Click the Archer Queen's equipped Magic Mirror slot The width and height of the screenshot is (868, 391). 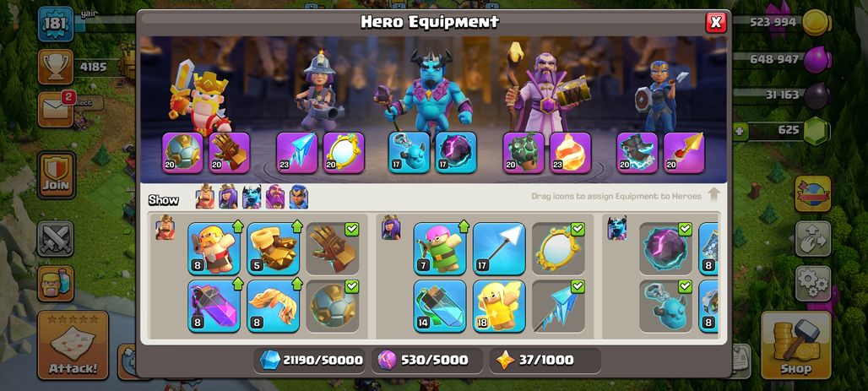point(344,152)
